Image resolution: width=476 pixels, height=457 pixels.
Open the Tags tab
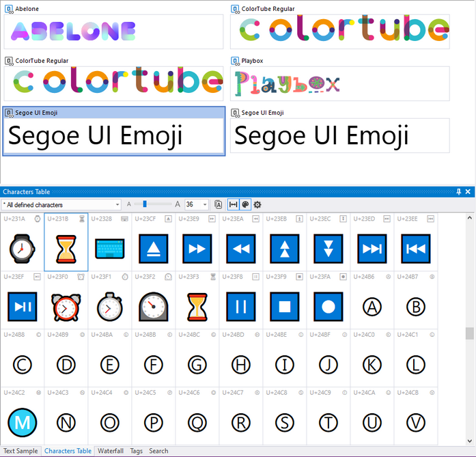[x=137, y=451]
